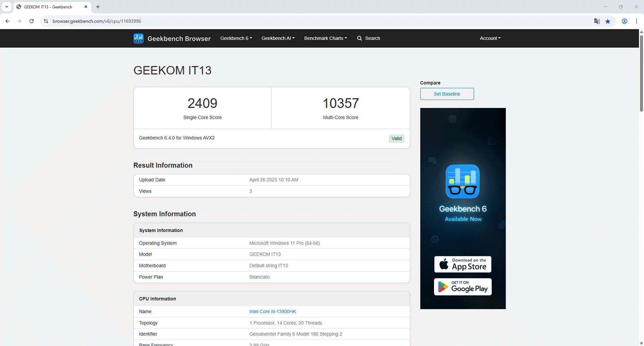Image resolution: width=644 pixels, height=346 pixels.
Task: Toggle the bookmark star icon
Action: (x=608, y=21)
